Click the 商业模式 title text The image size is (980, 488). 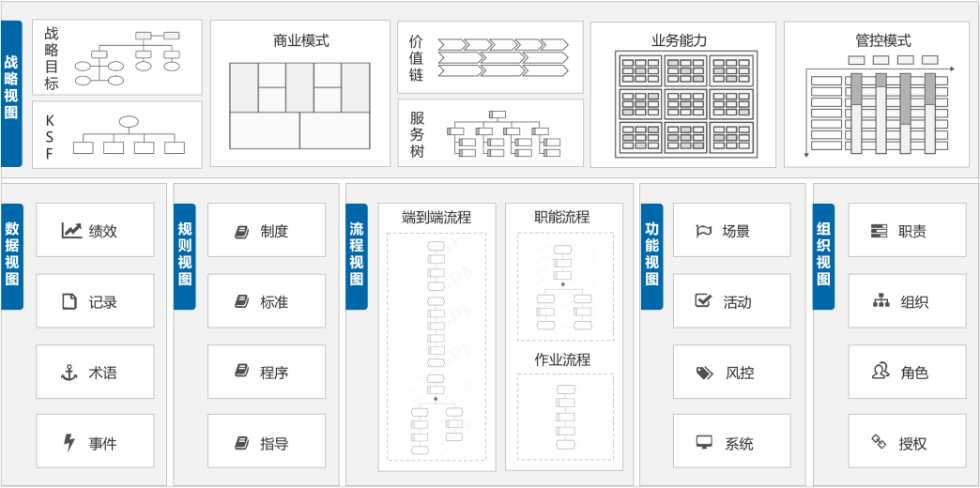(300, 40)
